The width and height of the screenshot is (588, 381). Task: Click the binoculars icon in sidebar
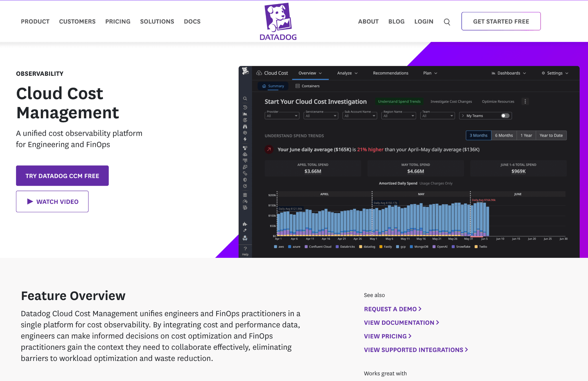click(245, 126)
